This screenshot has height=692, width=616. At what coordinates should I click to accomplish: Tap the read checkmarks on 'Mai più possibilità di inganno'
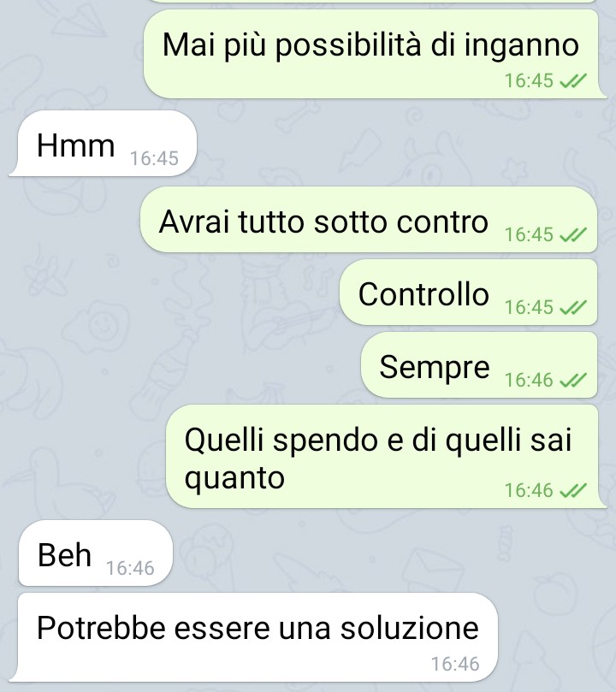pos(572,80)
